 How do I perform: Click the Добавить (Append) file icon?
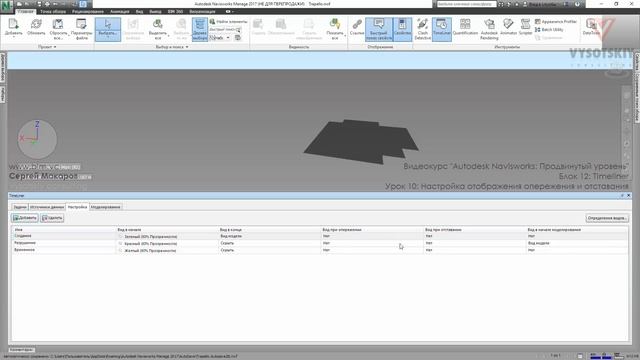13,28
